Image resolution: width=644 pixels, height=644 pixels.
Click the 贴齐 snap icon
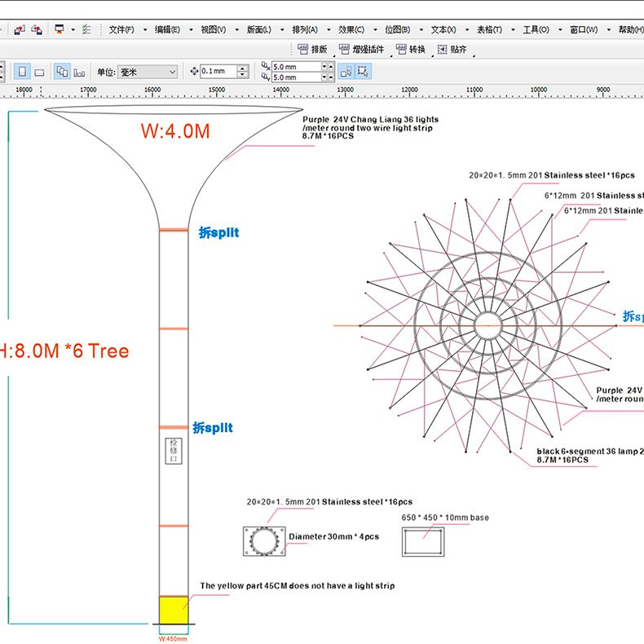coord(443,49)
